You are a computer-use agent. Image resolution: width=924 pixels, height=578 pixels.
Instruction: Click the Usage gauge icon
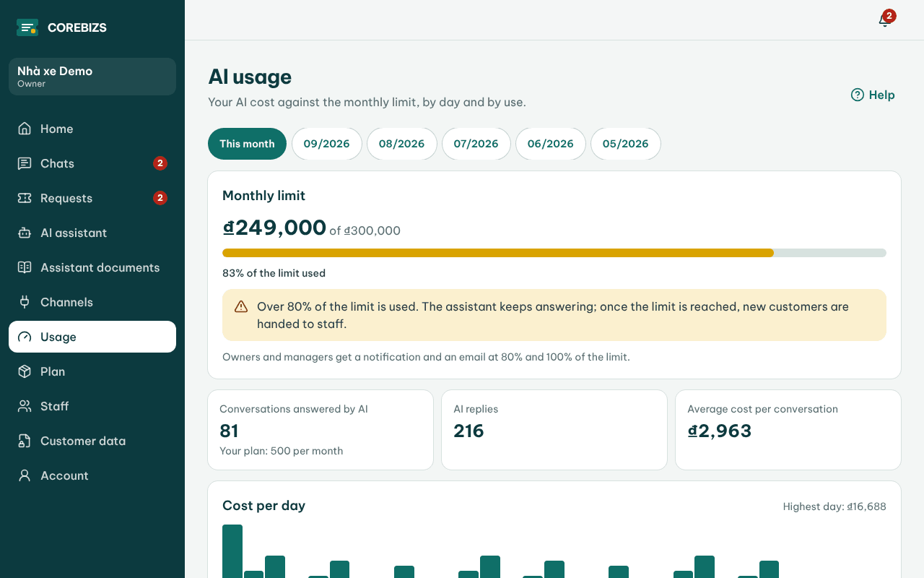pyautogui.click(x=25, y=337)
